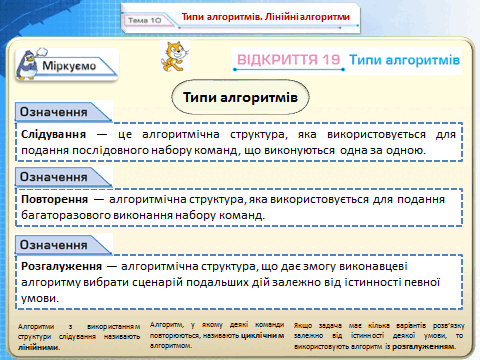Click the Означення tab above Слідування
The width and height of the screenshot is (480, 360).
coord(63,112)
